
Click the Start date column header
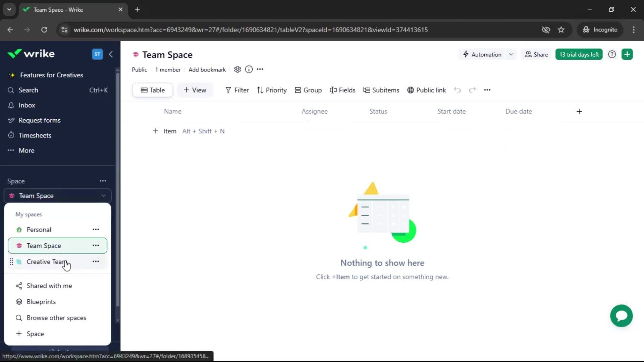click(451, 112)
